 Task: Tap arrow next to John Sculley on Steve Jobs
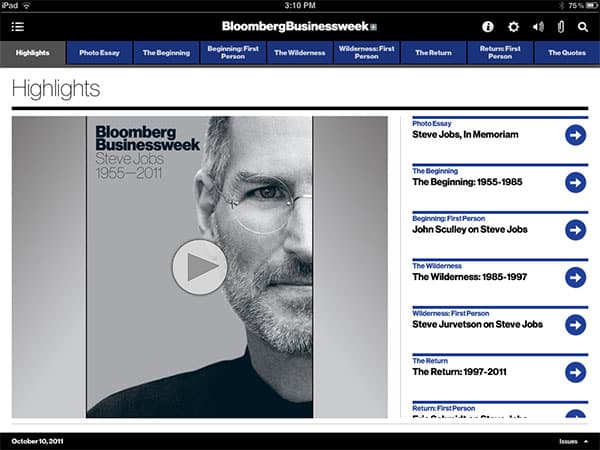click(x=576, y=230)
